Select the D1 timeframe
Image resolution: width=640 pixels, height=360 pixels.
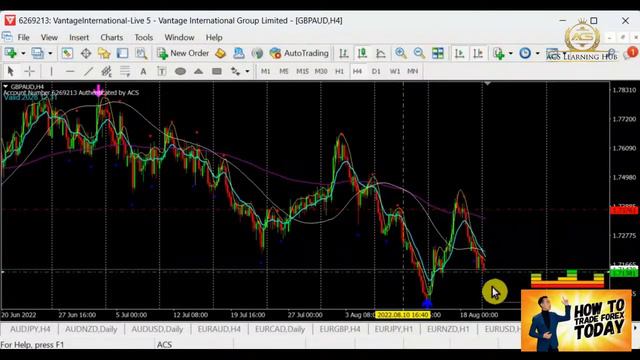click(376, 71)
